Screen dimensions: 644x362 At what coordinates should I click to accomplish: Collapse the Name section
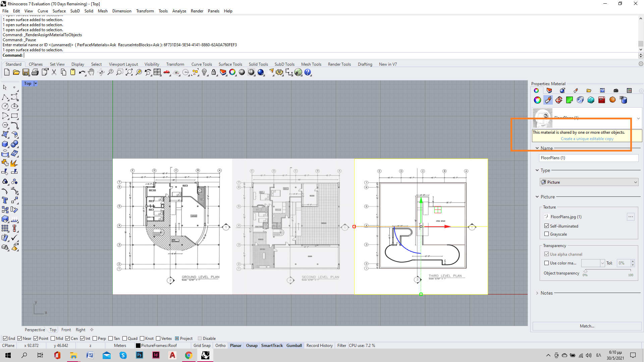click(x=537, y=148)
